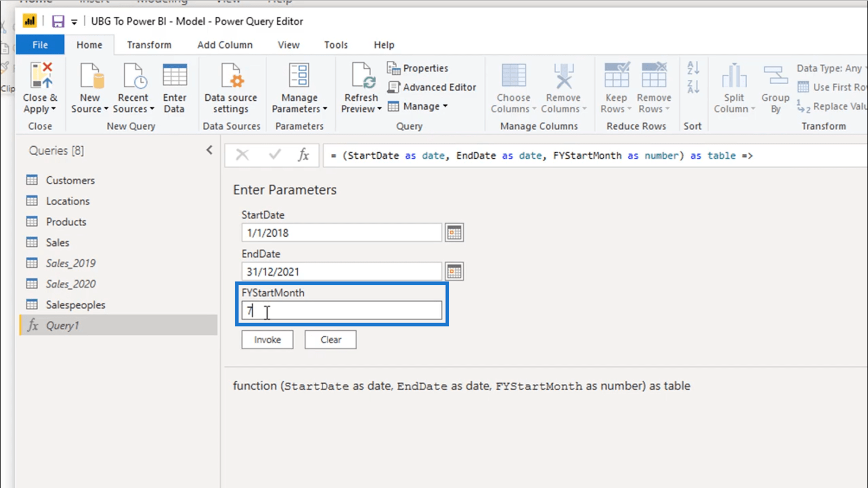This screenshot has height=488, width=868.
Task: Expand the New Source dropdown arrow
Action: tap(106, 109)
